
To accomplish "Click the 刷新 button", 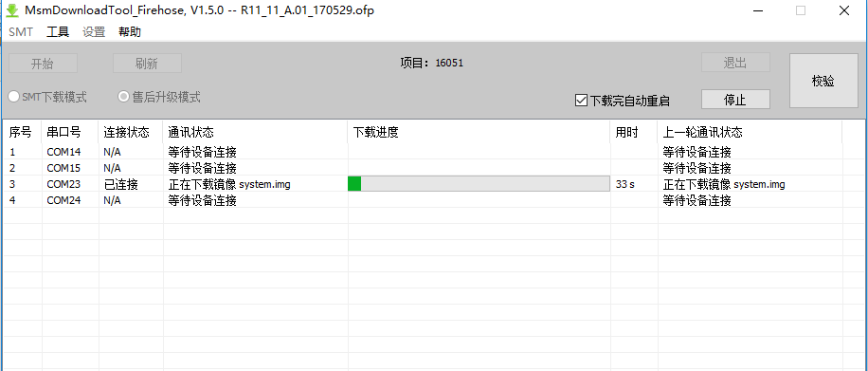I will point(147,64).
